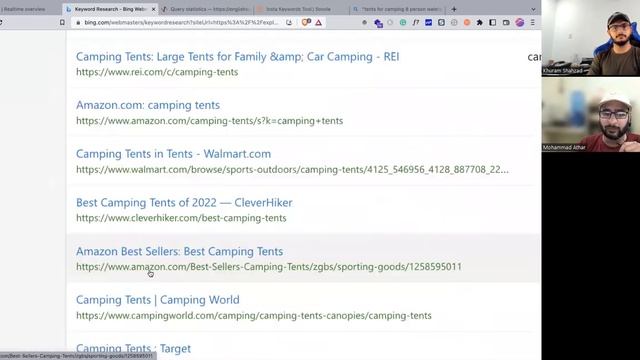Open the Walmart Camping Tents result link
This screenshot has height=360, width=640.
point(173,154)
